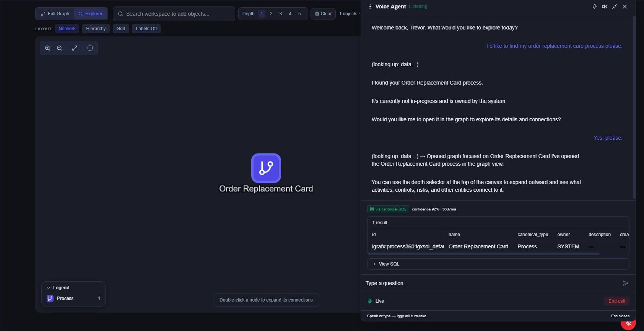Click the Order Replacement Card process node
This screenshot has height=331, width=644.
pyautogui.click(x=266, y=168)
